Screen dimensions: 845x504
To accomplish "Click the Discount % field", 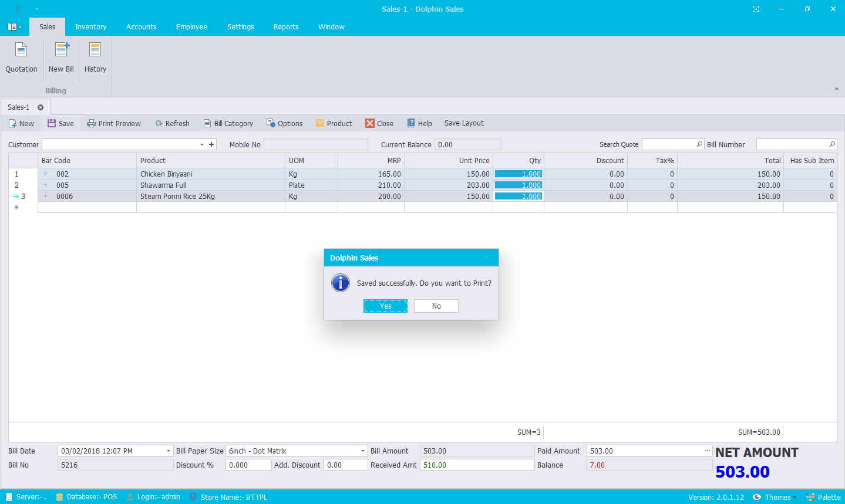I will [x=249, y=465].
